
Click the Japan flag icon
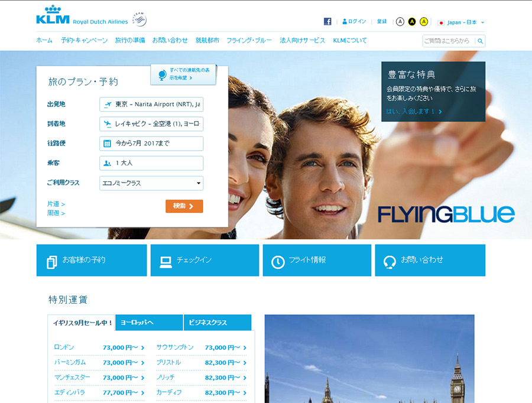tap(441, 22)
